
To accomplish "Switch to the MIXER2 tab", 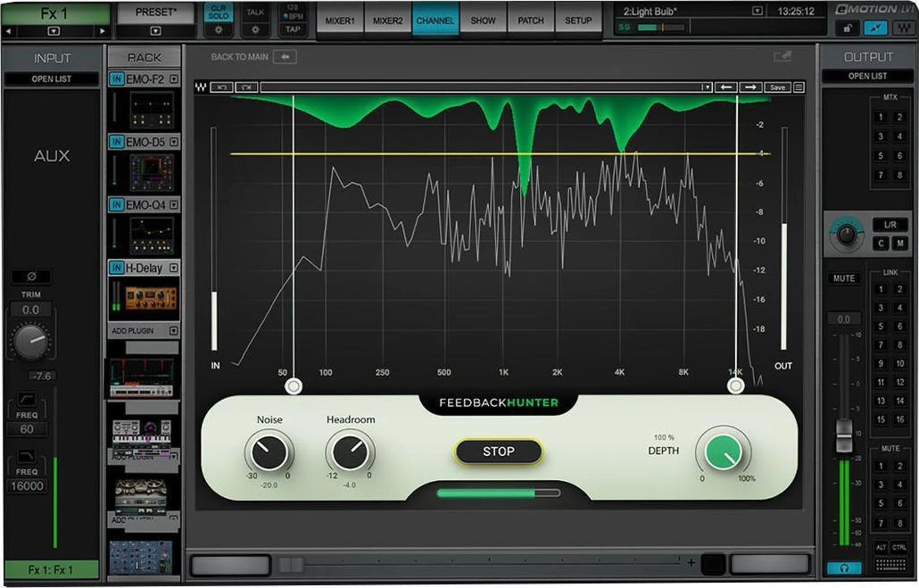I will click(x=388, y=19).
